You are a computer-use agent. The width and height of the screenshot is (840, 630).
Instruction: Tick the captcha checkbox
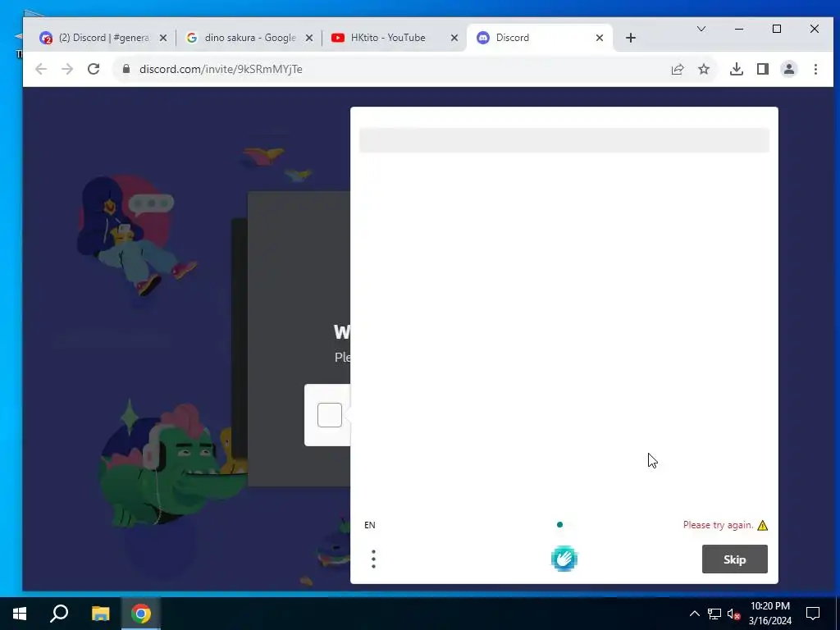(330, 415)
